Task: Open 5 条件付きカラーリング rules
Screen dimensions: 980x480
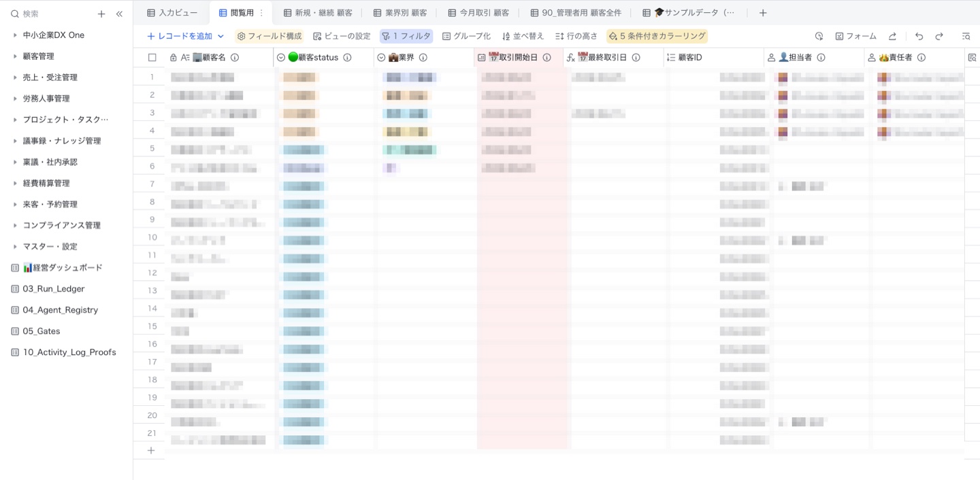Action: tap(657, 36)
